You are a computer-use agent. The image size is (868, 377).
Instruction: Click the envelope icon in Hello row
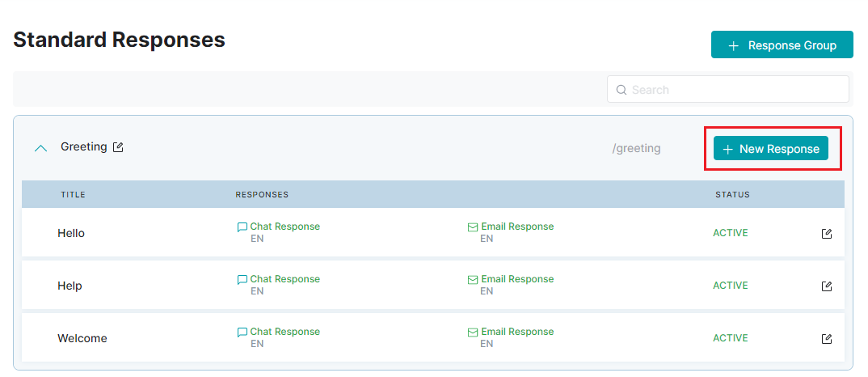click(473, 227)
